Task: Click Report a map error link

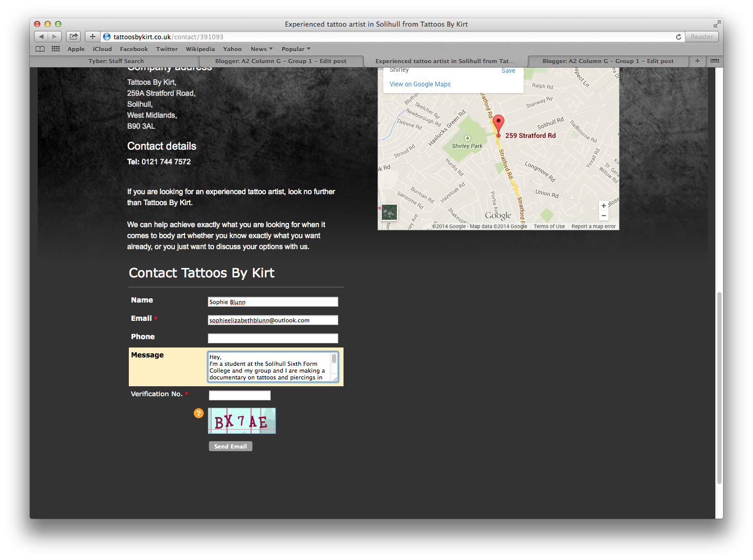Action: [x=593, y=227]
